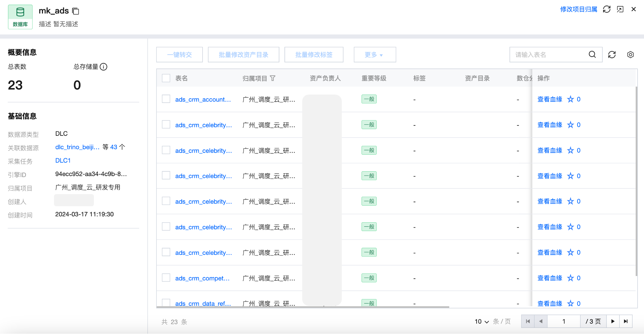Check the ads_crm_account row checkbox
Viewport: 644px width, 334px height.
[166, 99]
